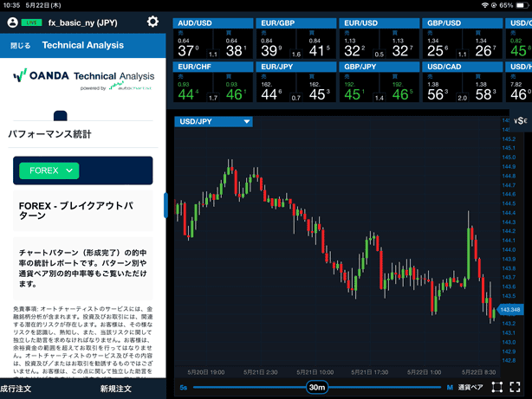The image size is (532, 399).
Task: Select the USD/JPY chart instrument dropdown
Action: coord(213,121)
